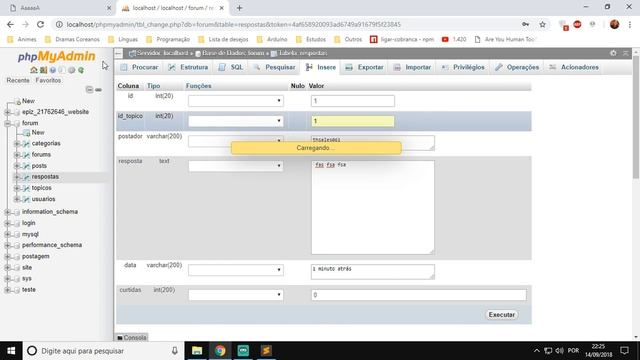Click the Windows search box
This screenshot has width=640, height=360.
pos(103,351)
